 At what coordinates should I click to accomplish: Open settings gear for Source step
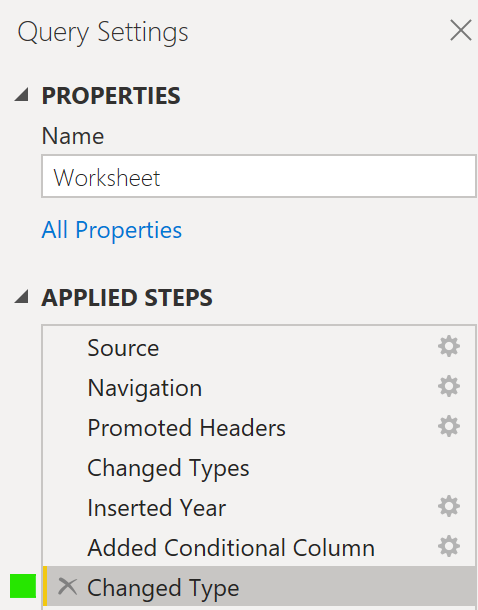(449, 346)
